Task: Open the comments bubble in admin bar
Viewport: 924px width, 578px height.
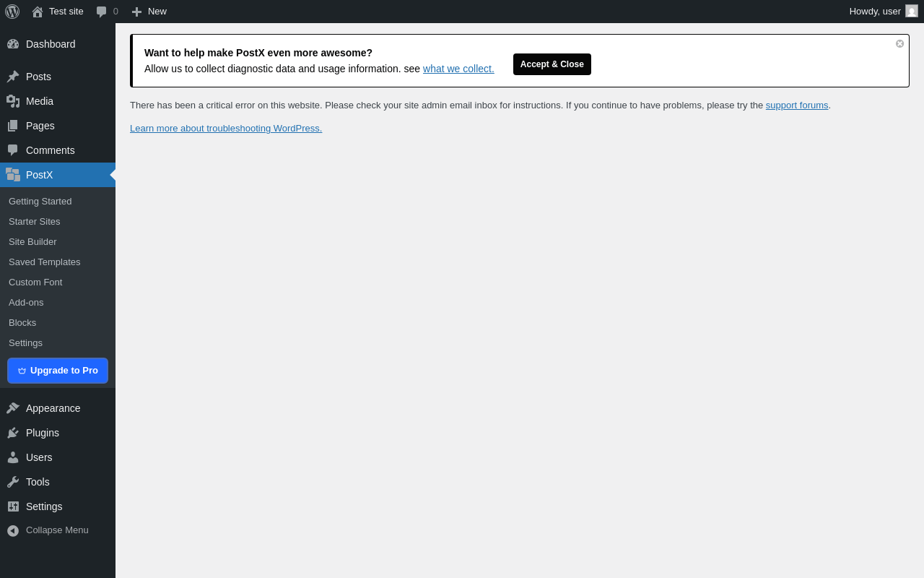Action: click(102, 12)
